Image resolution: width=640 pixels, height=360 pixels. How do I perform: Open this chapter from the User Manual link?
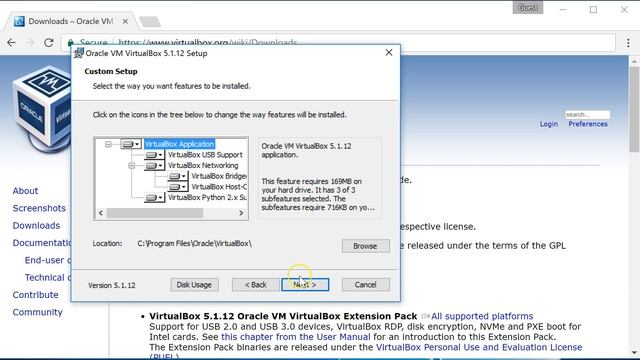click(x=296, y=337)
